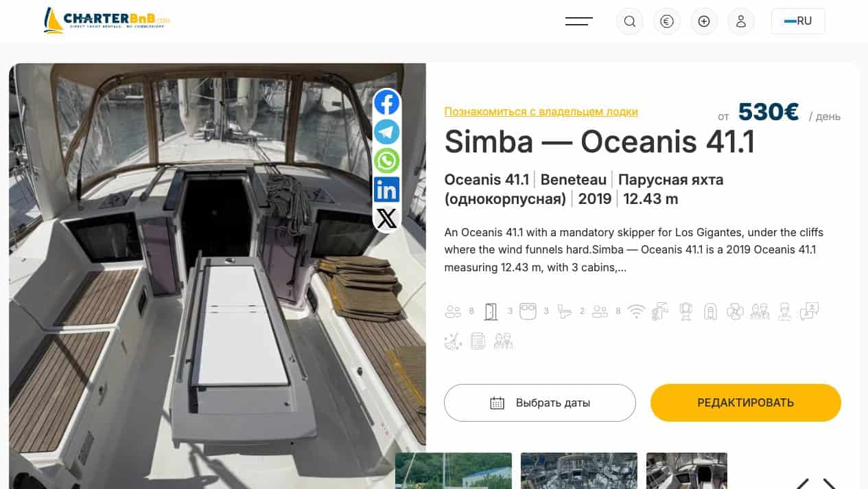Screen dimensions: 868x489
Task: Open the user account profile icon
Action: [741, 21]
